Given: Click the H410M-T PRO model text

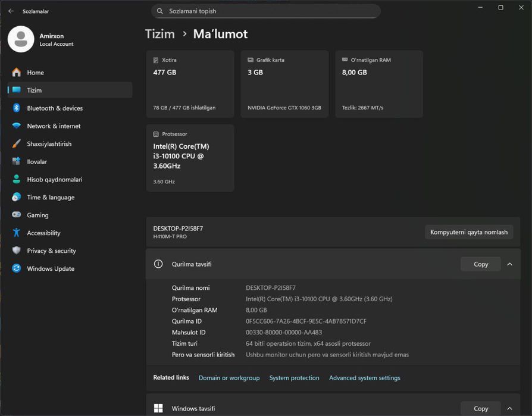Looking at the screenshot, I should pos(170,236).
